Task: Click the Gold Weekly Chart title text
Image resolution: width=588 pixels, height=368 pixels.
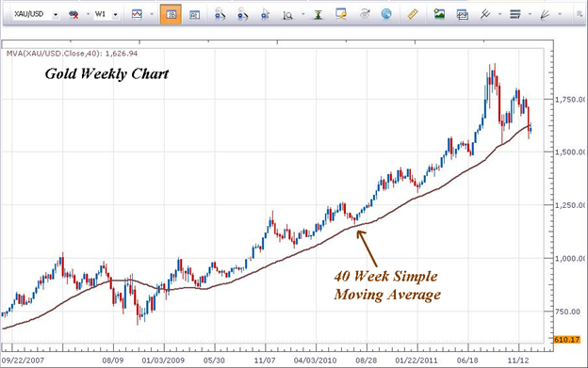Action: pos(106,73)
